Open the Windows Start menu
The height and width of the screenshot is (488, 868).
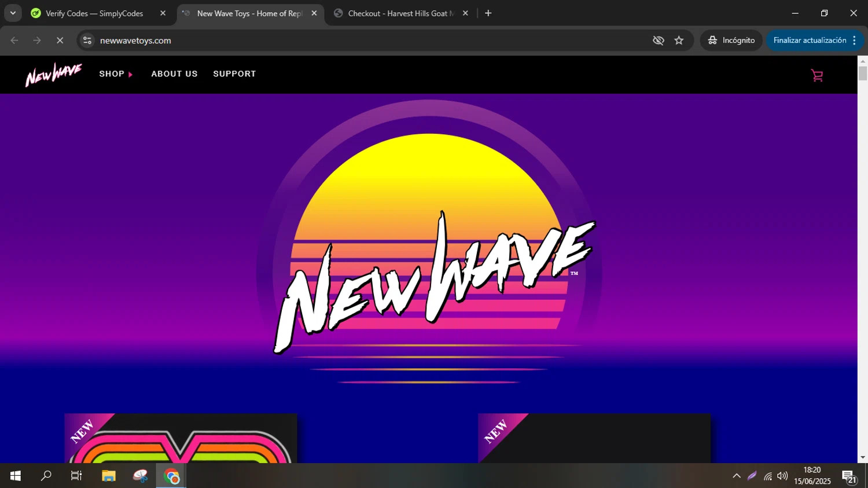pos(15,476)
